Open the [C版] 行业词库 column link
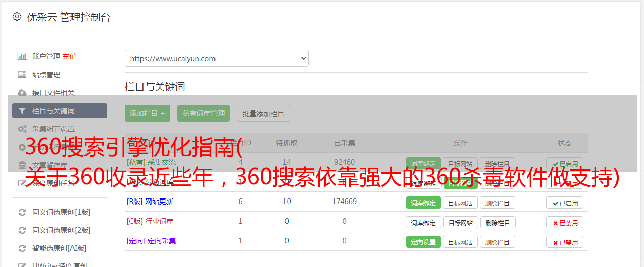The width and height of the screenshot is (644, 267). pos(150,221)
